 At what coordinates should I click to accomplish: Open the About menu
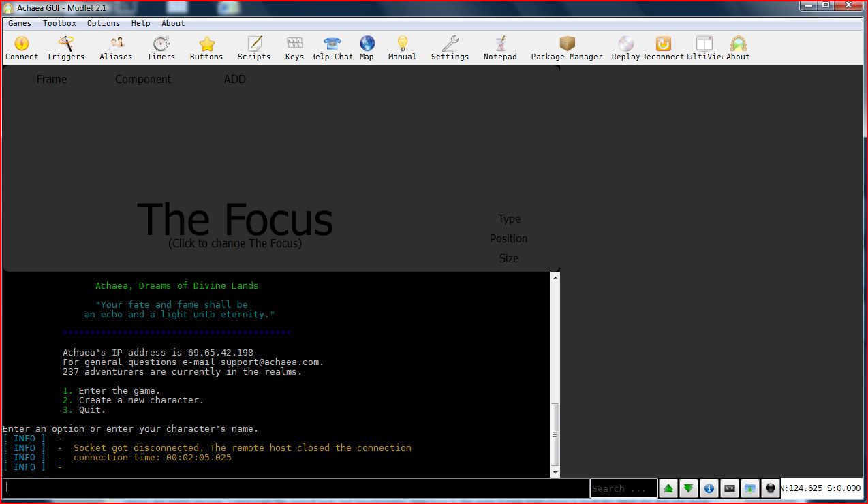point(173,23)
